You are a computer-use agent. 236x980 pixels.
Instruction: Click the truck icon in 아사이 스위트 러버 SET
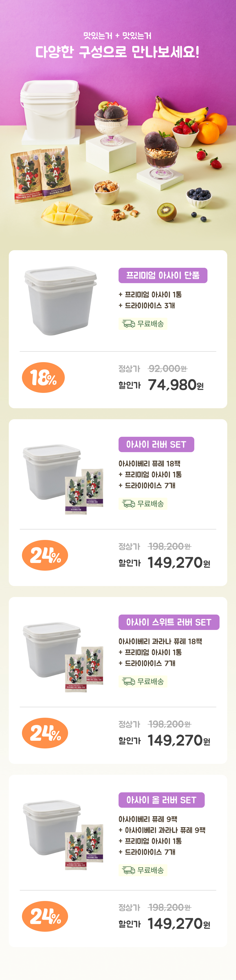coord(128,681)
